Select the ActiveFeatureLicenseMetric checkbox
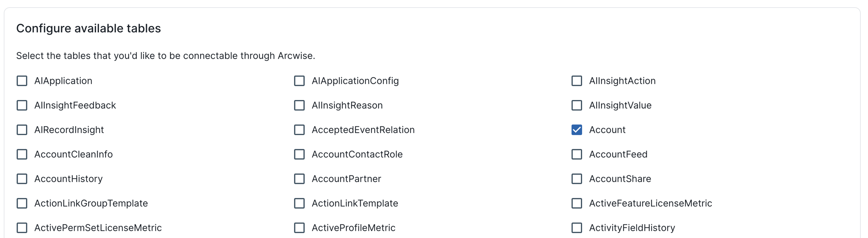 click(x=576, y=203)
